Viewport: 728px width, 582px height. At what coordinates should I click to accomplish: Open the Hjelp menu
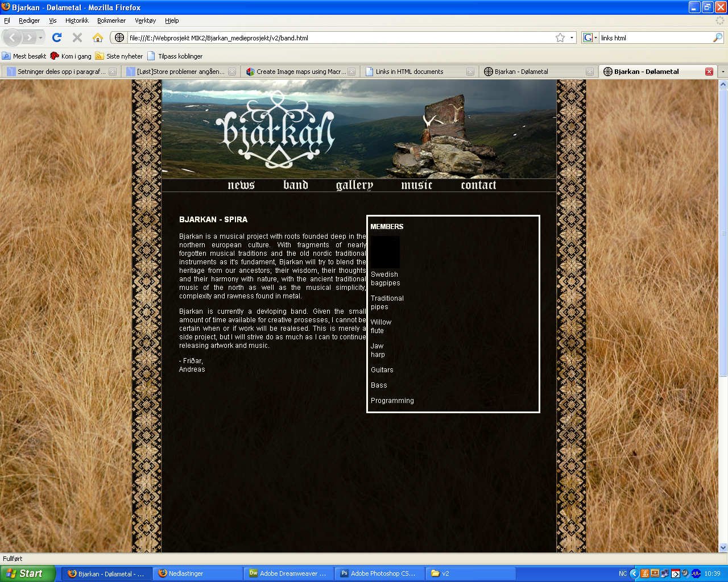coord(172,20)
